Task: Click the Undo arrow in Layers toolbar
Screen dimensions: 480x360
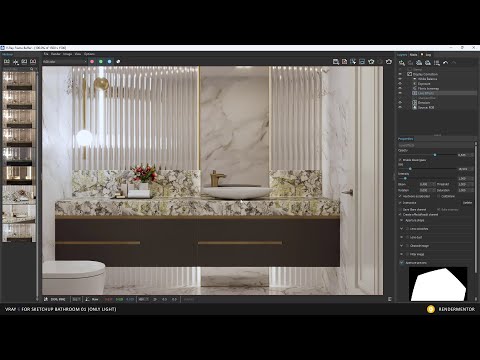Action: 445,63
